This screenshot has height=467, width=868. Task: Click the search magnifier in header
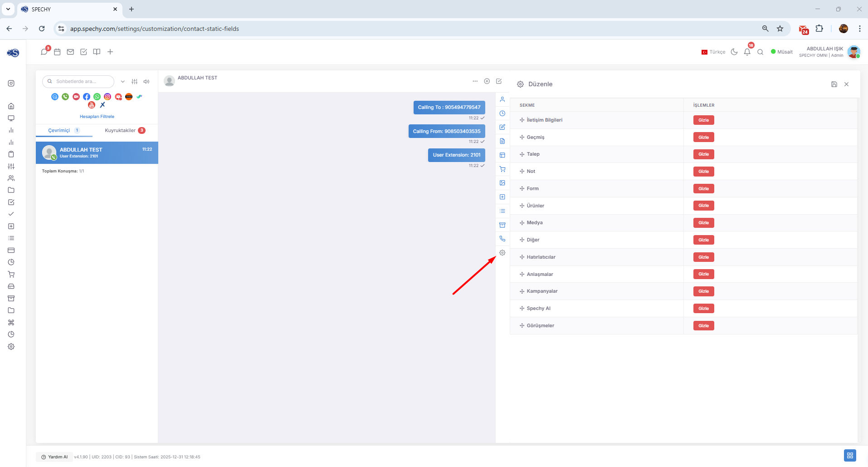[x=761, y=52]
